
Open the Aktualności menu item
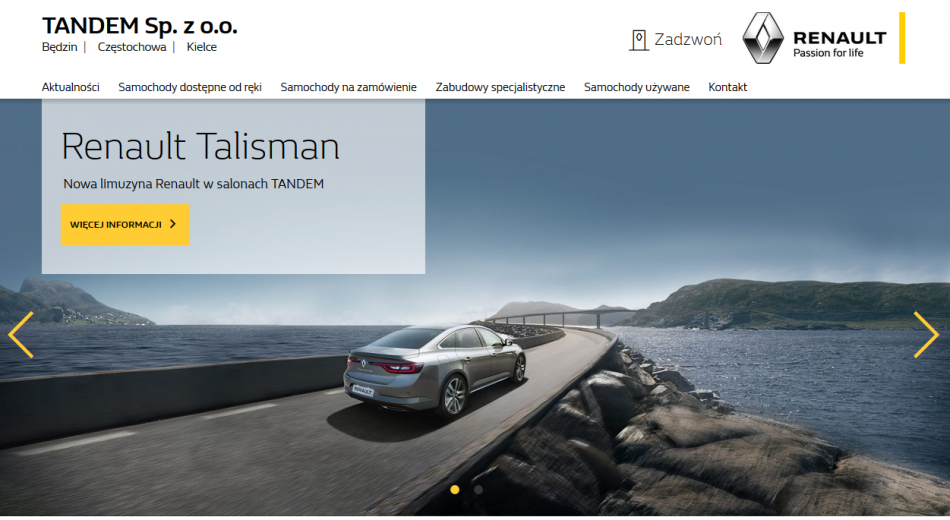[x=70, y=87]
